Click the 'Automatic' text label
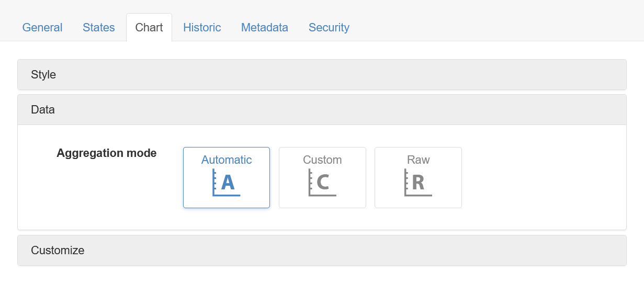This screenshot has width=644, height=283. point(227,160)
